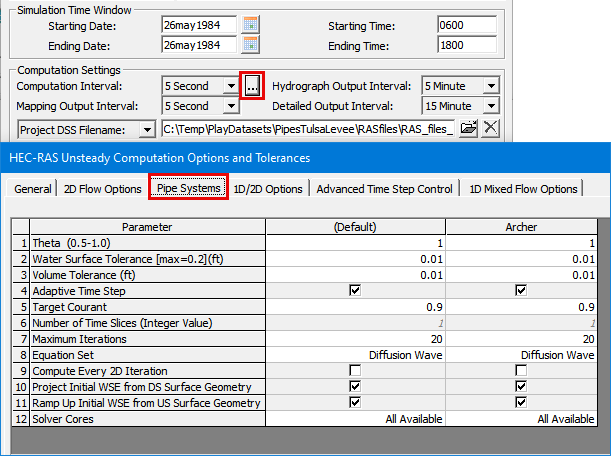611x456 pixels.
Task: Uncheck Project Initial WSE for Archer
Action: coord(521,387)
